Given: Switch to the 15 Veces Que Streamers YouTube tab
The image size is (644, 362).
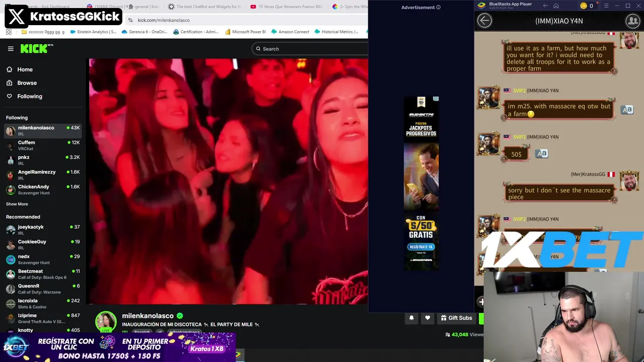Looking at the screenshot, I should pos(288,7).
